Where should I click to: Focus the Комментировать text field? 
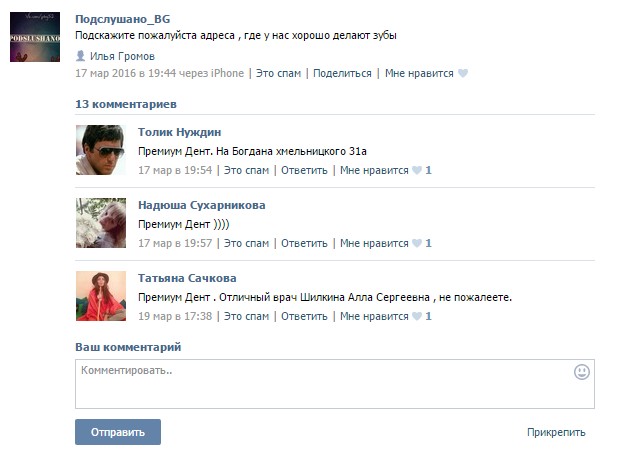335,384
